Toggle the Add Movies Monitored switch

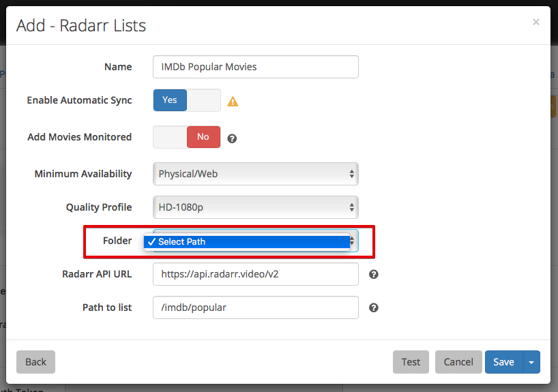[187, 137]
